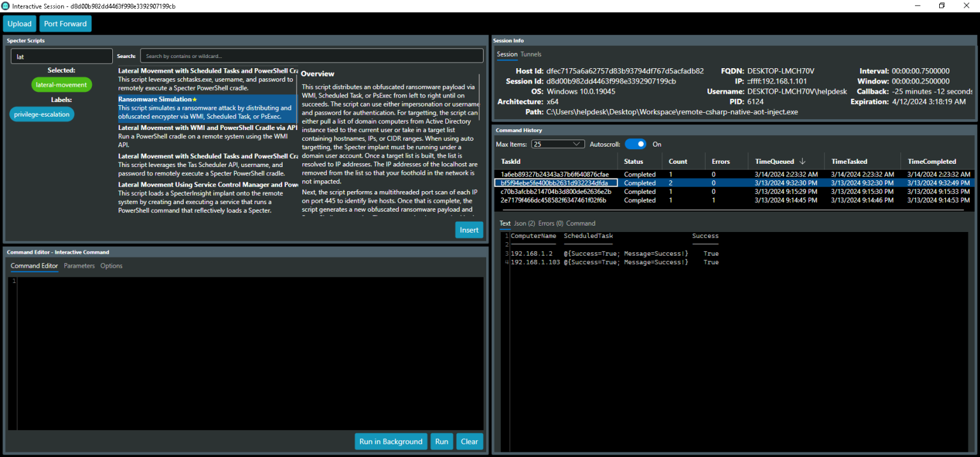The height and width of the screenshot is (457, 980).
Task: Switch to the Text output tab
Action: coord(505,223)
